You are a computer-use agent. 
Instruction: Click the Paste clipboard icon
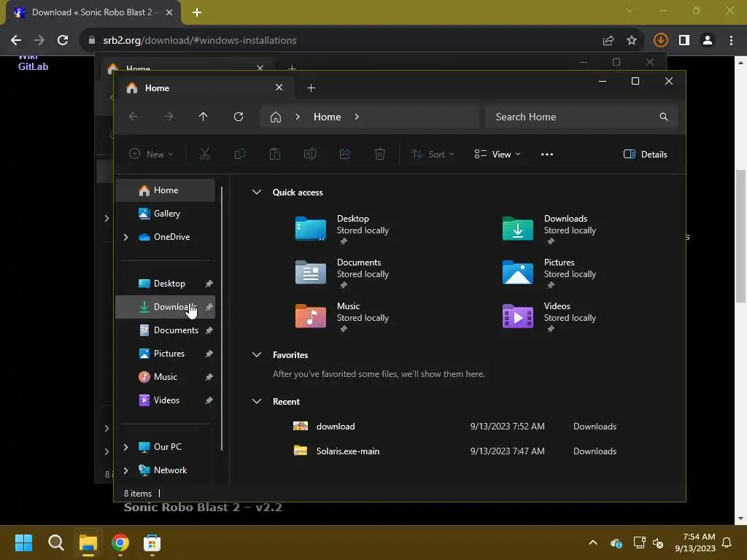[x=275, y=154]
